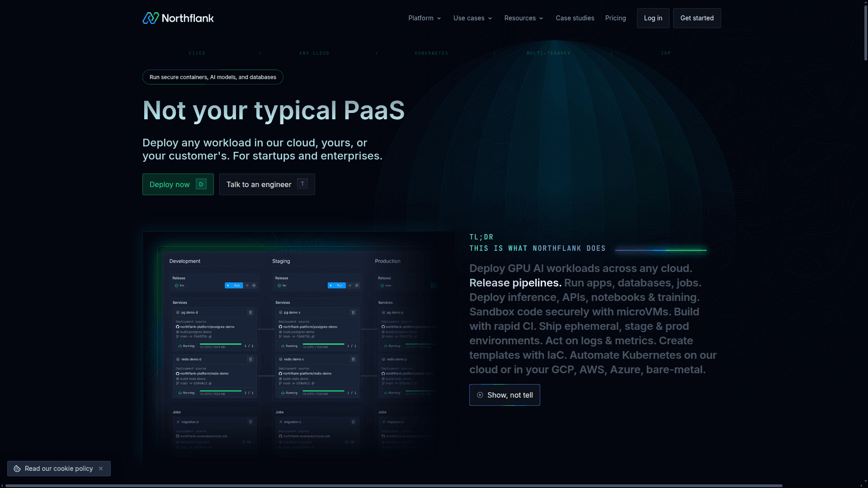The image size is (868, 488).
Task: Click the trash icon for pg demo d
Action: [250, 313]
